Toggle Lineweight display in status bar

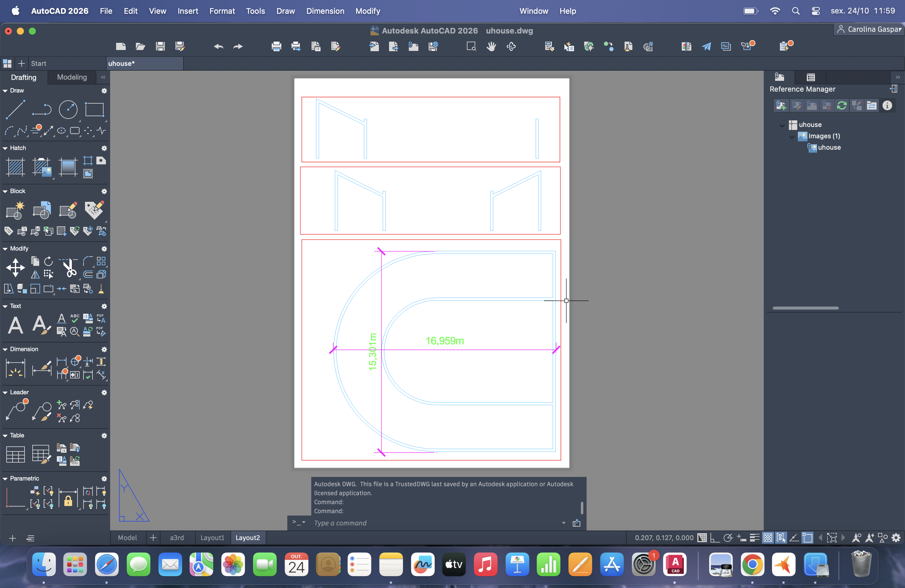click(x=754, y=538)
